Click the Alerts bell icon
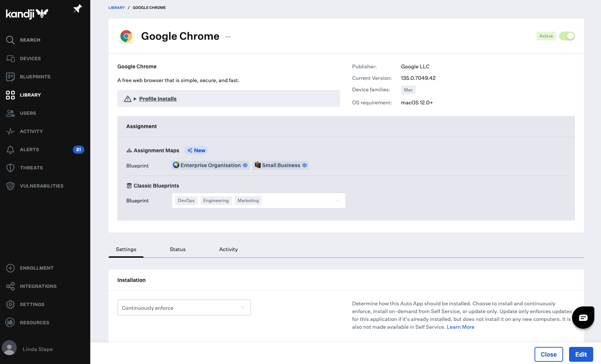The width and height of the screenshot is (601, 364). point(10,150)
